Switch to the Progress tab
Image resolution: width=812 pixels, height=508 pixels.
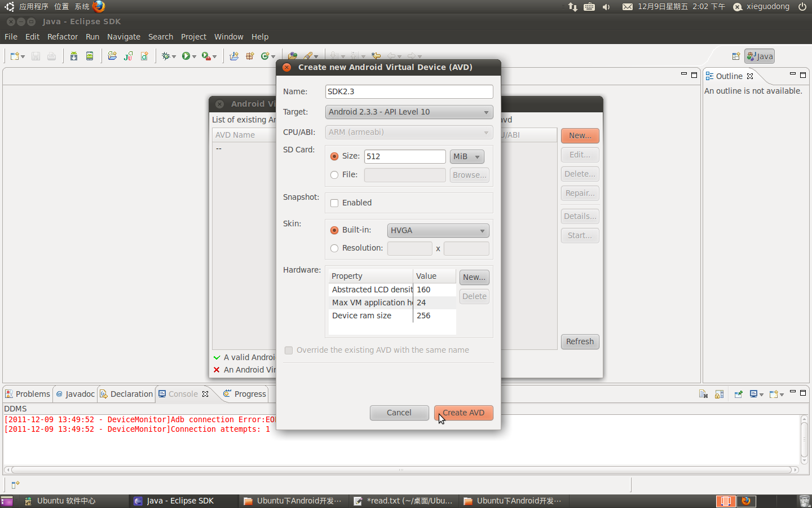245,394
